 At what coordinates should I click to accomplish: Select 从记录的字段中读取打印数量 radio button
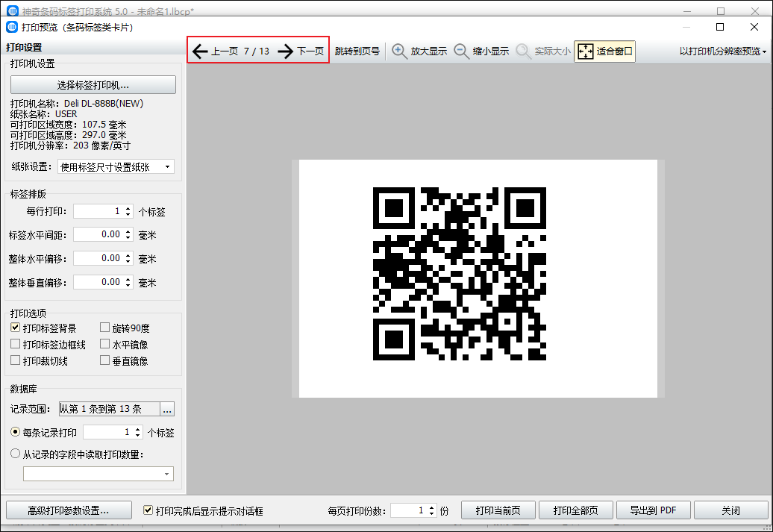15,454
